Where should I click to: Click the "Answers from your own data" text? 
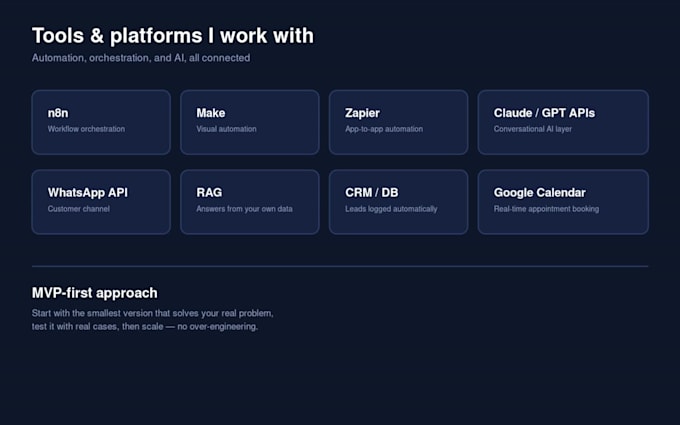click(x=244, y=209)
